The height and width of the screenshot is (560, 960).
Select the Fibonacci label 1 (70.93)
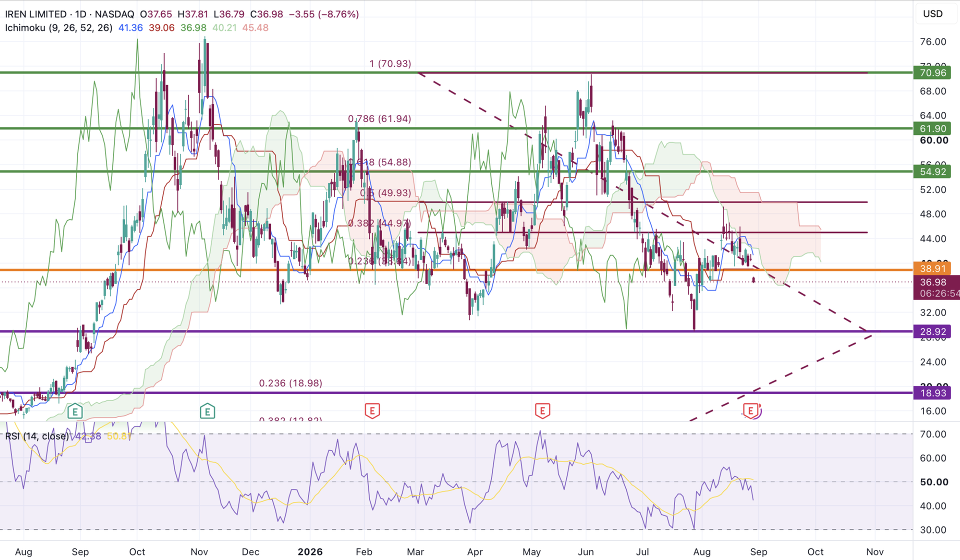click(x=390, y=63)
